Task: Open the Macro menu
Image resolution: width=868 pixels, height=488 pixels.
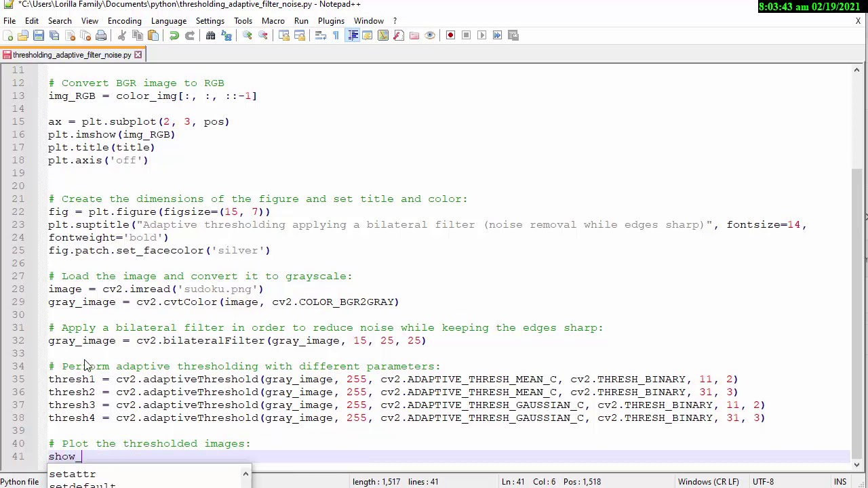Action: 273,21
